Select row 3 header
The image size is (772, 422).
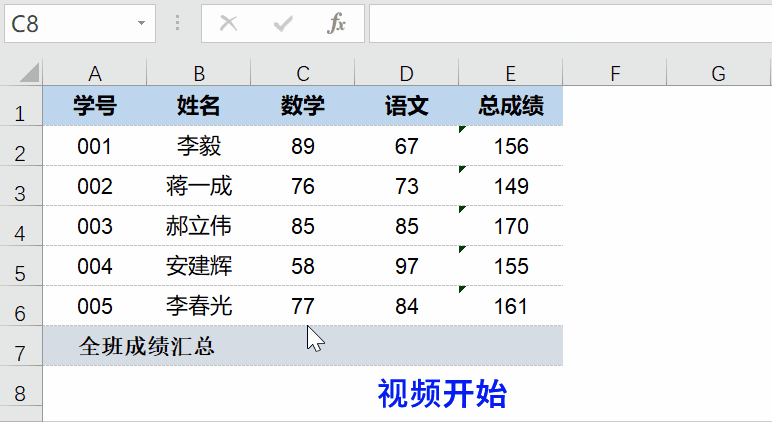click(x=21, y=186)
